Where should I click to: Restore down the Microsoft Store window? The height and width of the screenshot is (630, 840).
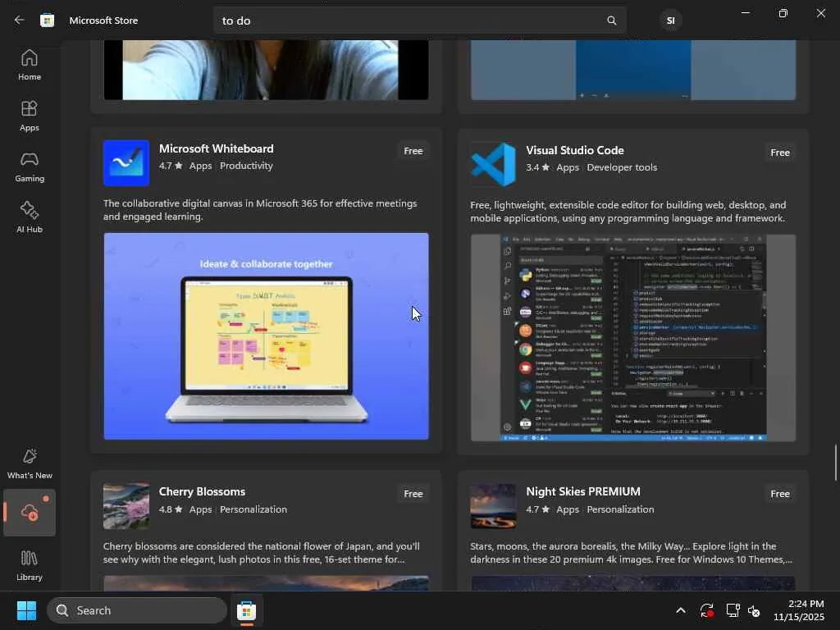click(783, 13)
